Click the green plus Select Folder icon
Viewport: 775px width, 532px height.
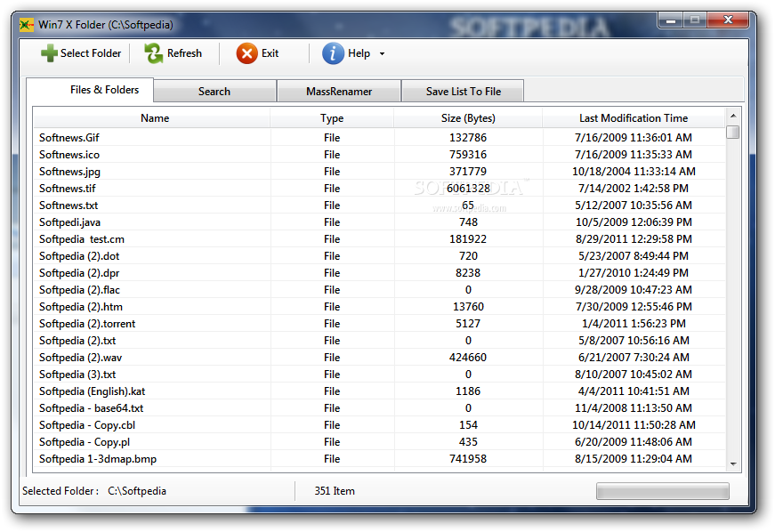[x=49, y=53]
